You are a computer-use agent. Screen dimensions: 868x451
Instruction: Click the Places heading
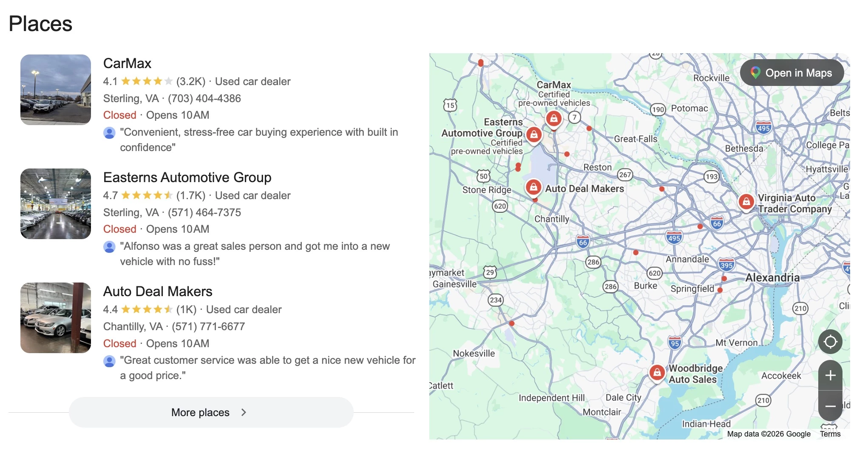(40, 23)
